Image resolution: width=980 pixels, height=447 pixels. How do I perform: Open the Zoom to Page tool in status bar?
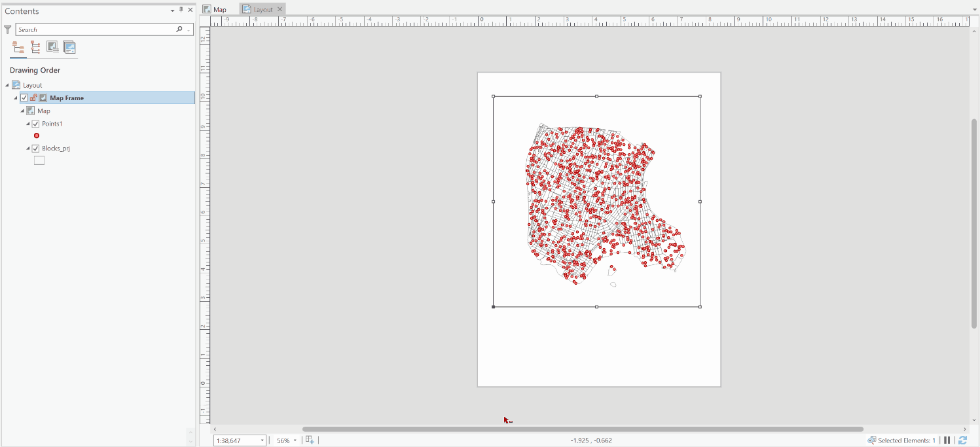(309, 440)
